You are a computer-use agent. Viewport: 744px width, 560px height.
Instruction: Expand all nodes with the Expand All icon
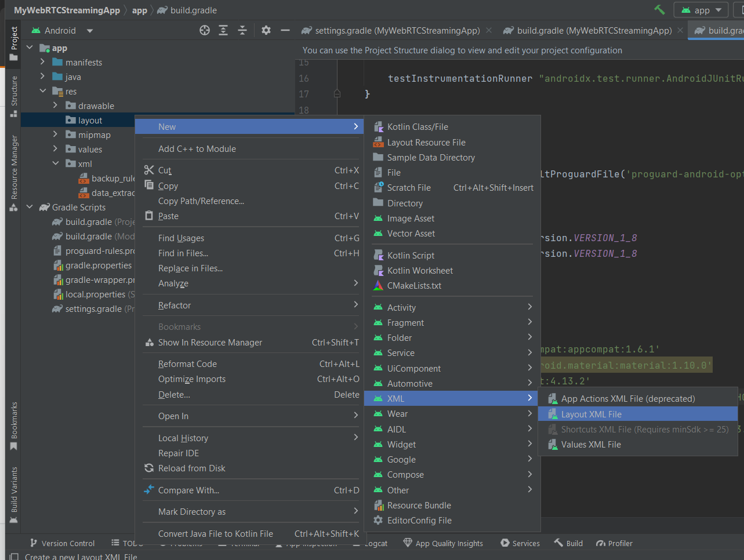(x=223, y=30)
